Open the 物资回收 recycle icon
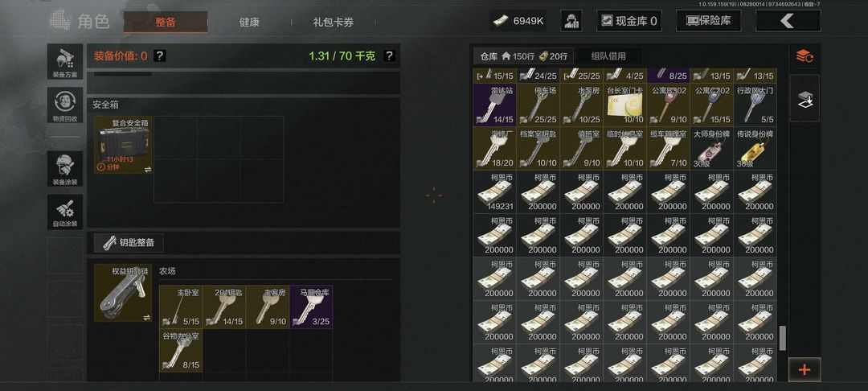This screenshot has width=868, height=391. 65,105
